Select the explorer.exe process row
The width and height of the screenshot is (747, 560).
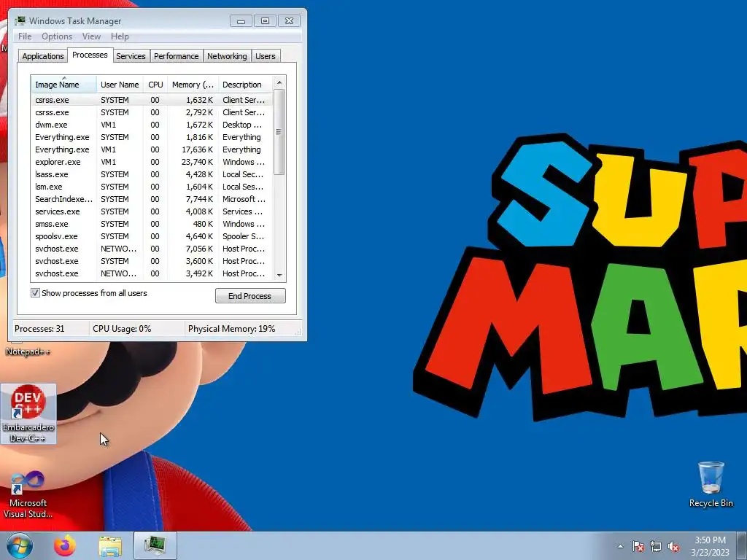(152, 162)
